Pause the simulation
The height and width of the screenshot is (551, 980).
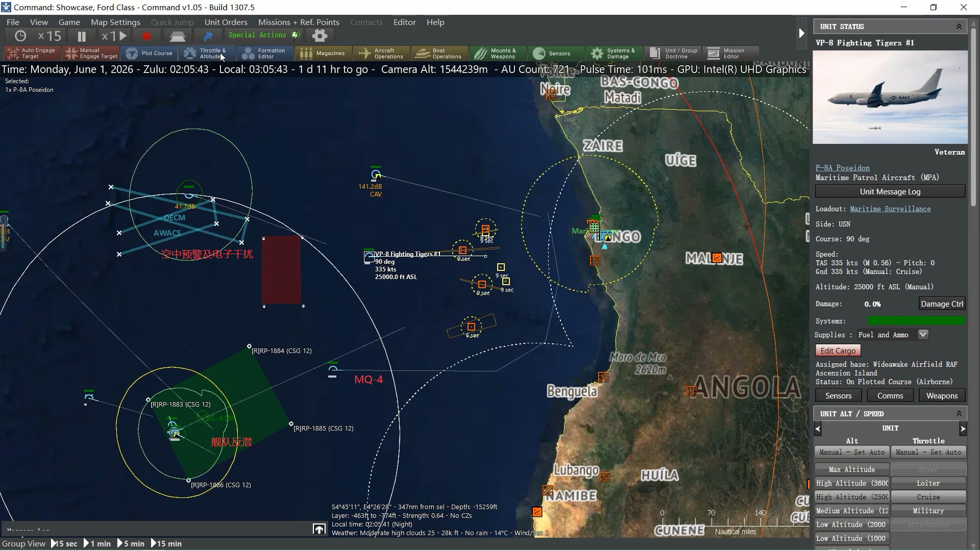point(82,36)
